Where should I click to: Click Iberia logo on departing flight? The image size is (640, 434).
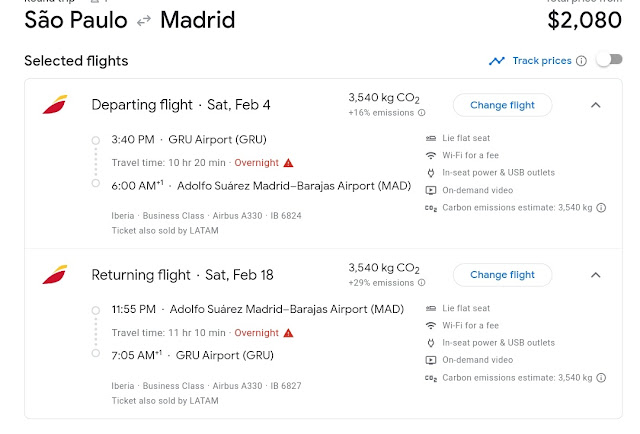click(54, 105)
